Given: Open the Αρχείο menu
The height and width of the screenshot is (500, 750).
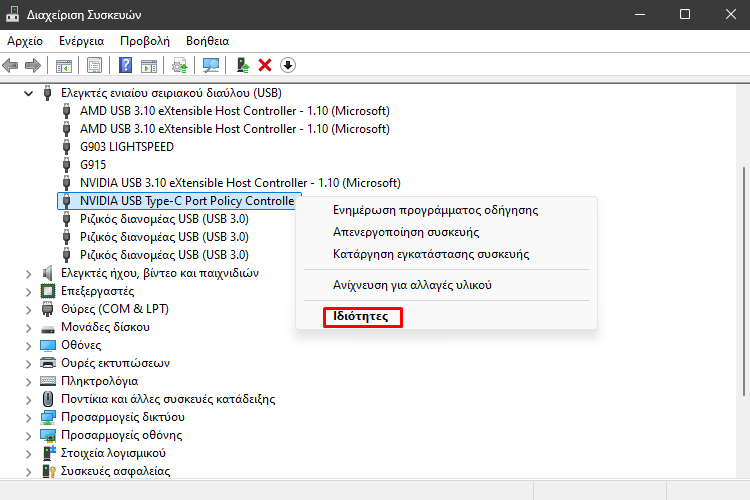Looking at the screenshot, I should coord(25,41).
